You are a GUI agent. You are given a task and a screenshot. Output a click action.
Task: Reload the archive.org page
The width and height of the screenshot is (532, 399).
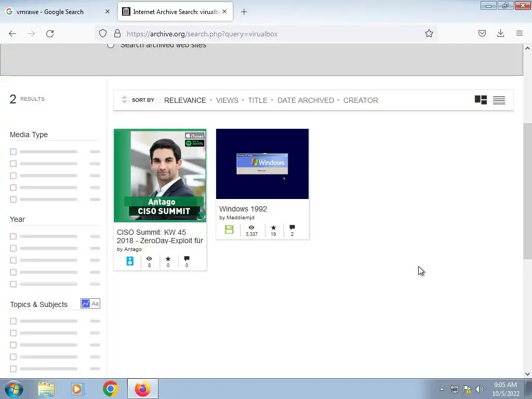pos(50,34)
